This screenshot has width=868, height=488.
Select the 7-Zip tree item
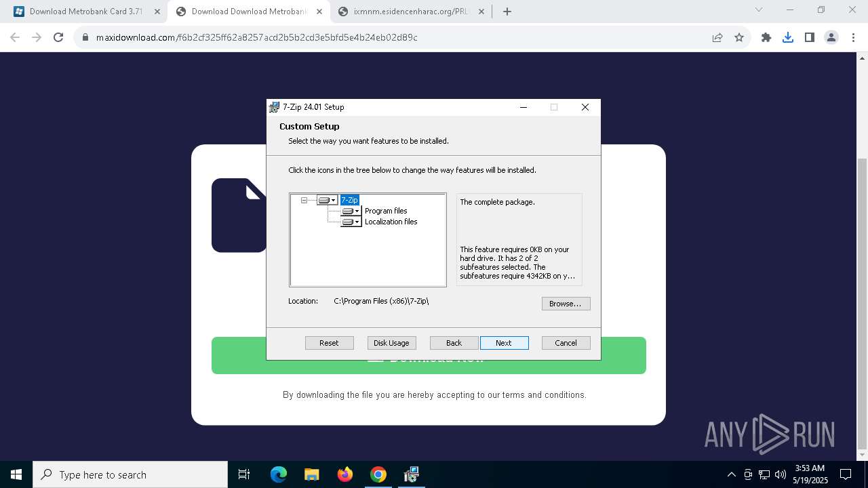[x=349, y=200]
